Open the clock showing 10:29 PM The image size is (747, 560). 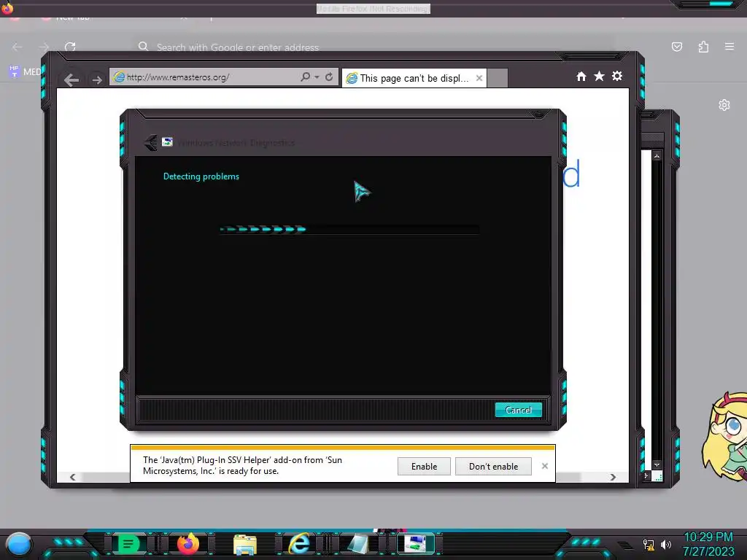[708, 544]
